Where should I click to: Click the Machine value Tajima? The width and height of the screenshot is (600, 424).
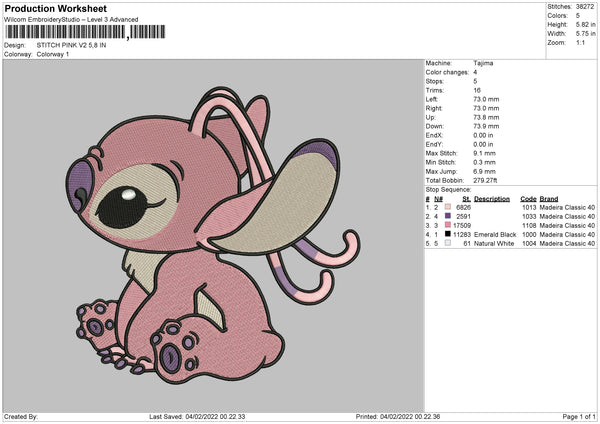[483, 63]
